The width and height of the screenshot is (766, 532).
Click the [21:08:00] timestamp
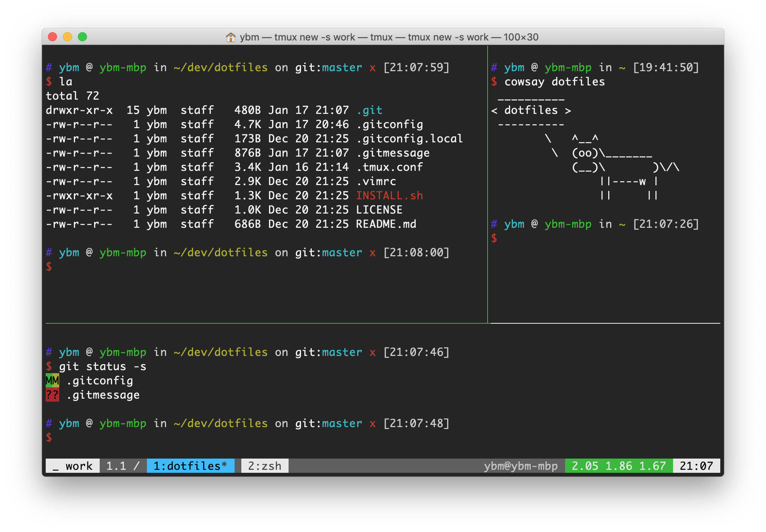(416, 253)
